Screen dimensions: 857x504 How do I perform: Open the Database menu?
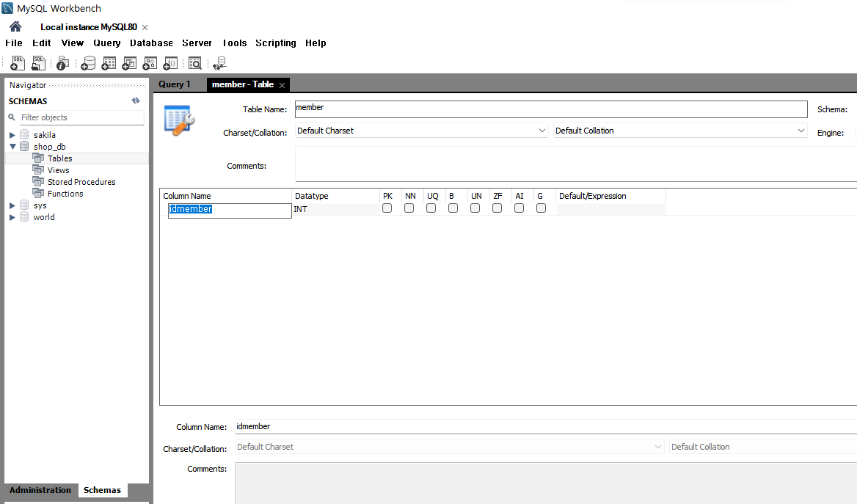click(x=151, y=43)
